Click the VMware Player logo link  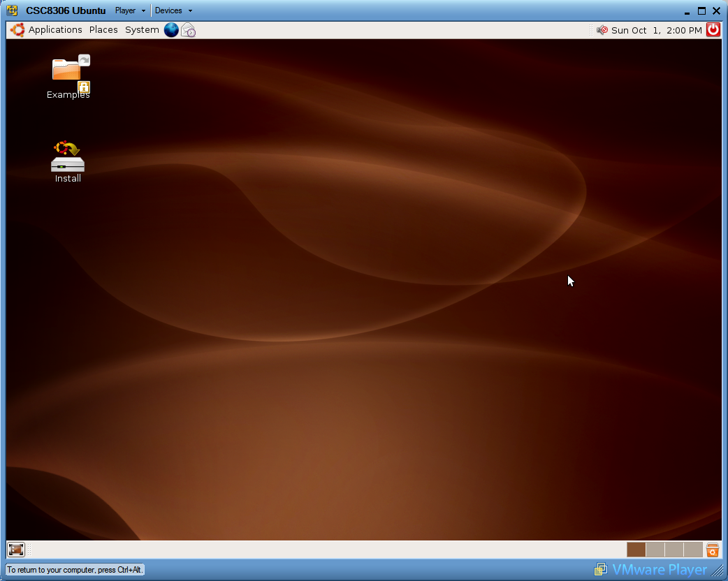(x=651, y=570)
